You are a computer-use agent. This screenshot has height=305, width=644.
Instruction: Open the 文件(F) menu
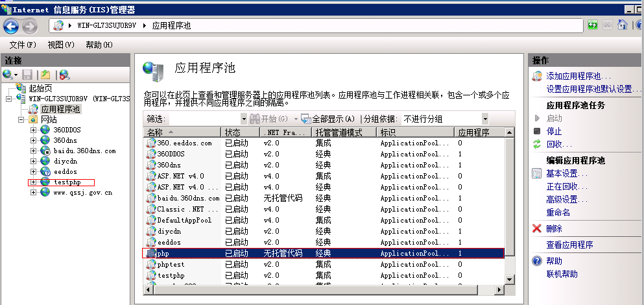click(x=23, y=45)
